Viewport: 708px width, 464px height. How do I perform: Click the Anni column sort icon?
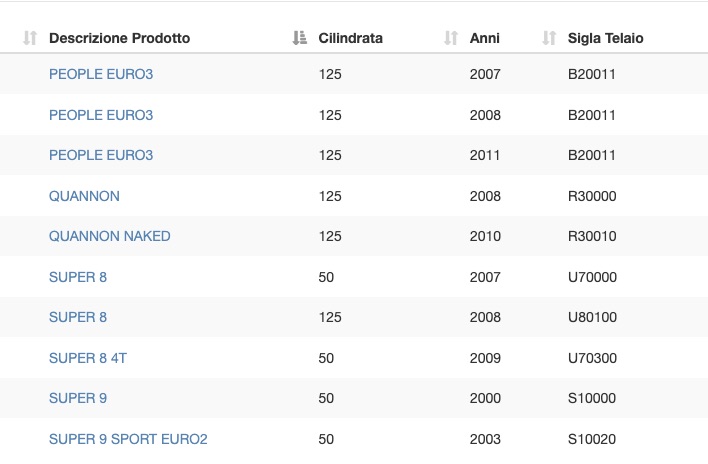451,38
